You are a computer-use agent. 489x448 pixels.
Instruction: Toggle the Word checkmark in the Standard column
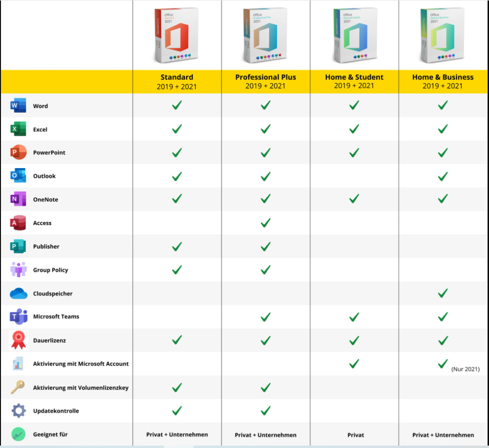(x=177, y=104)
